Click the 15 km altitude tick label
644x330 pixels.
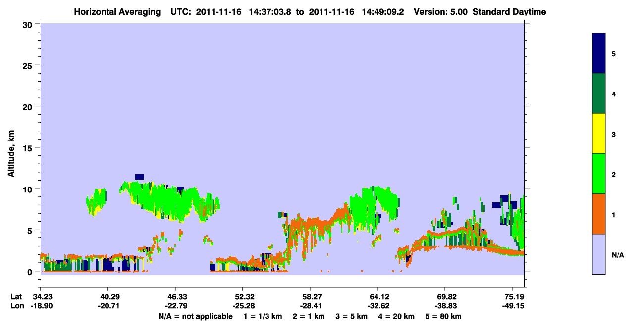click(28, 148)
